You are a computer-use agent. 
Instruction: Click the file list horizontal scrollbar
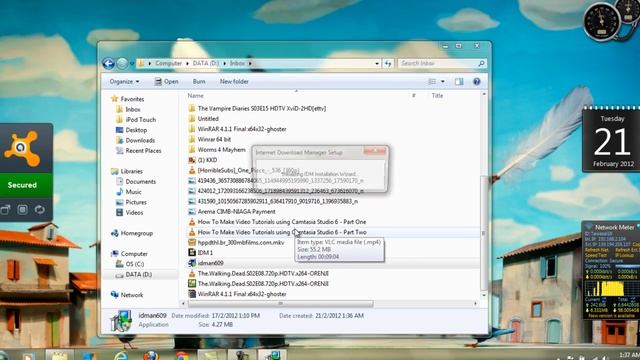click(280, 304)
